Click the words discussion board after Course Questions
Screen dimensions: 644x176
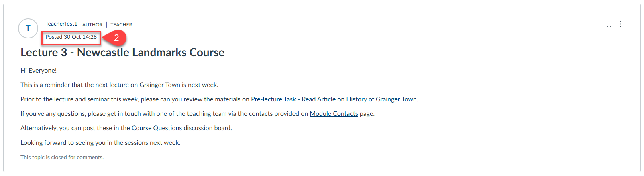208,128
